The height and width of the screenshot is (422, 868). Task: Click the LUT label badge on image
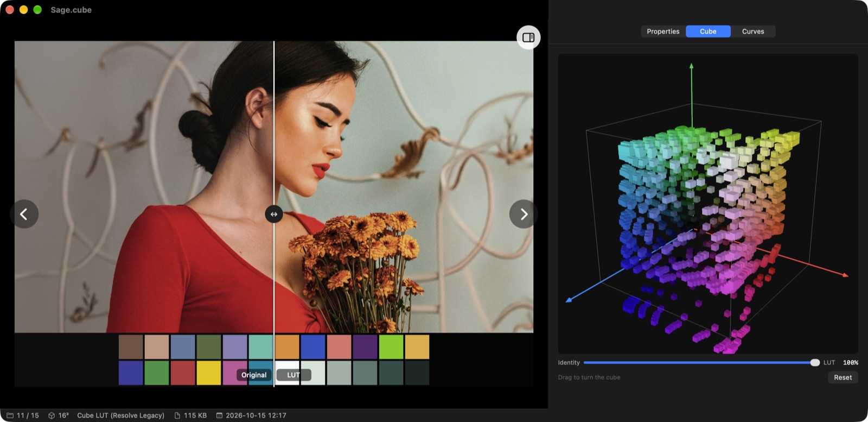click(293, 375)
